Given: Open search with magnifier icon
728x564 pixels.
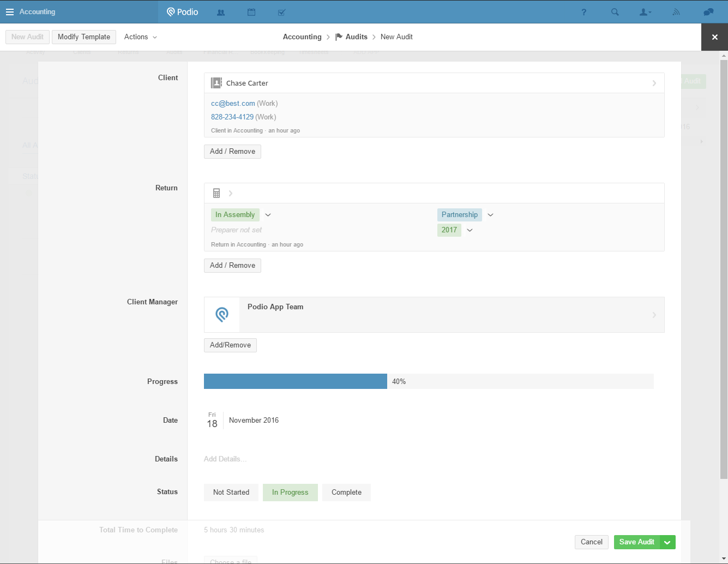Looking at the screenshot, I should click(615, 12).
